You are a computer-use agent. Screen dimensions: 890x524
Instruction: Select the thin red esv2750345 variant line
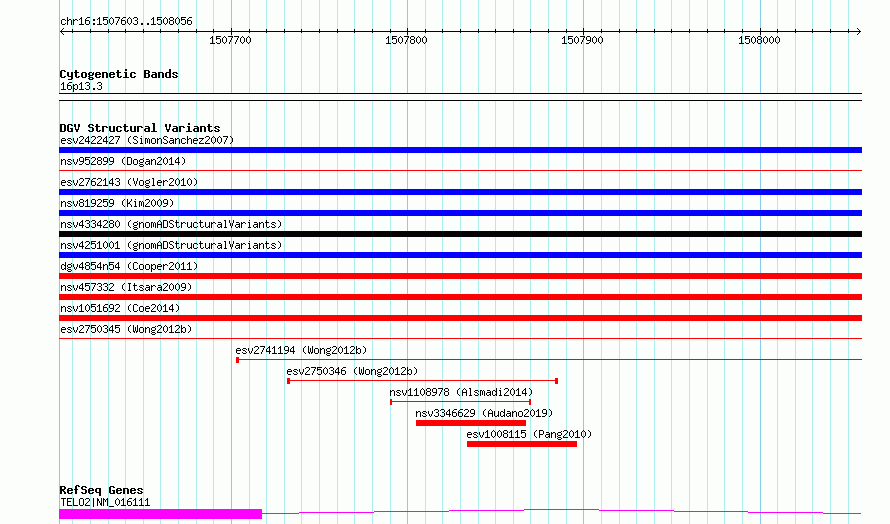click(x=460, y=338)
